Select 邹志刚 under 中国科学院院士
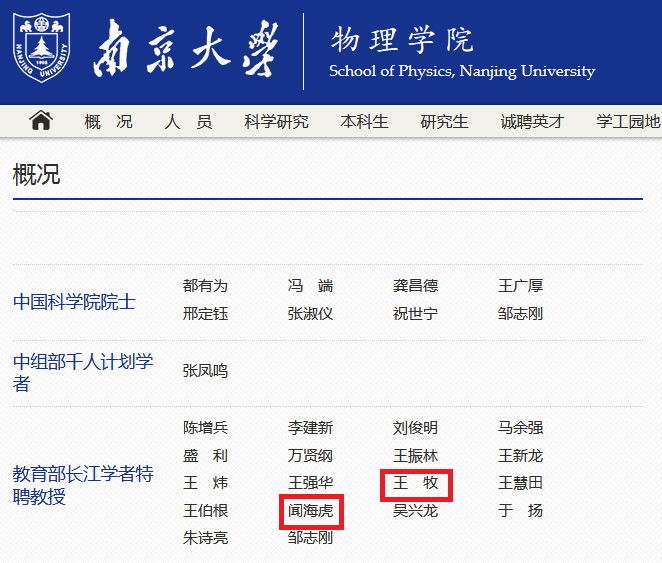The image size is (662, 563). pos(520,314)
